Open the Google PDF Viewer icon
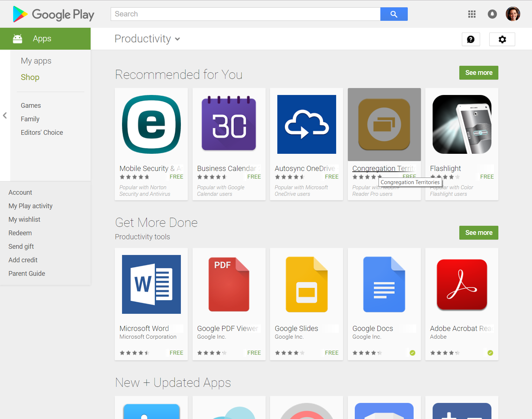The height and width of the screenshot is (419, 532). tap(229, 284)
